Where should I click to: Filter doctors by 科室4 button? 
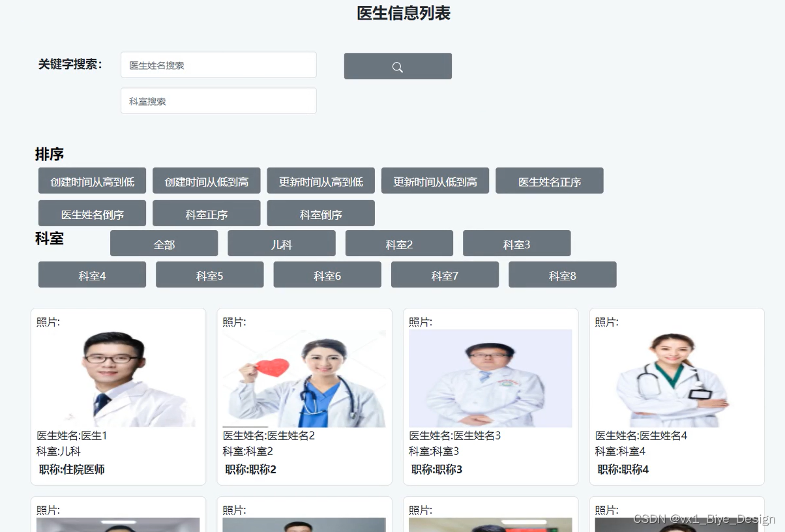92,274
